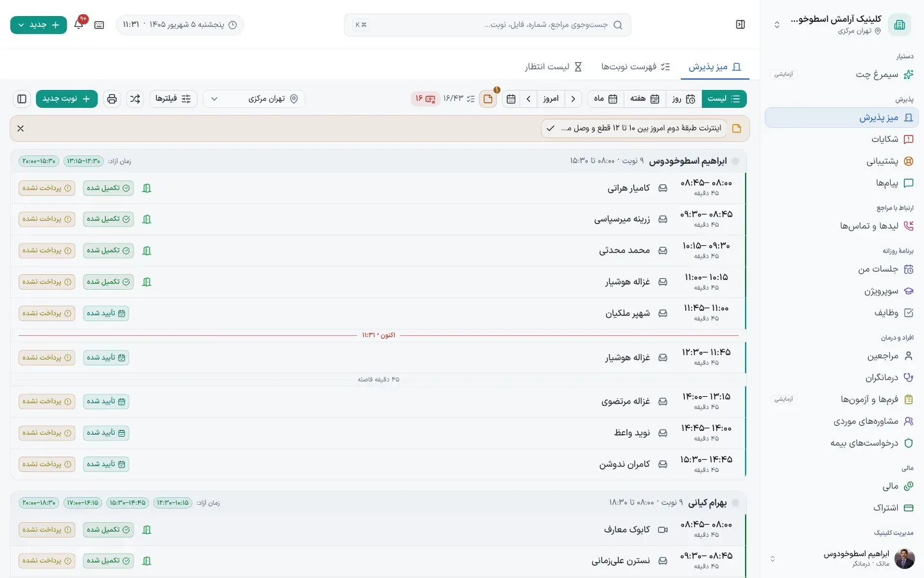Click the shuffle icon in toolbar
This screenshot has width=924, height=578.
135,99
